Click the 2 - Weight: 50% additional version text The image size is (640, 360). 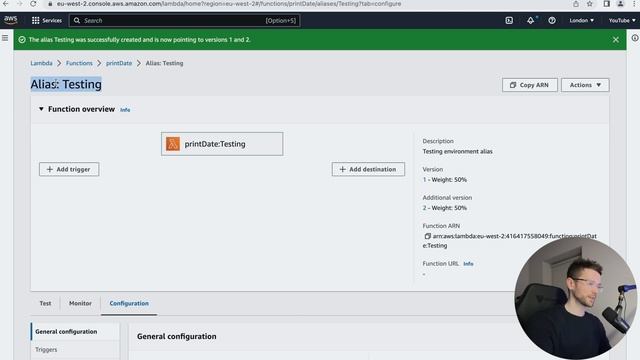pyautogui.click(x=444, y=208)
